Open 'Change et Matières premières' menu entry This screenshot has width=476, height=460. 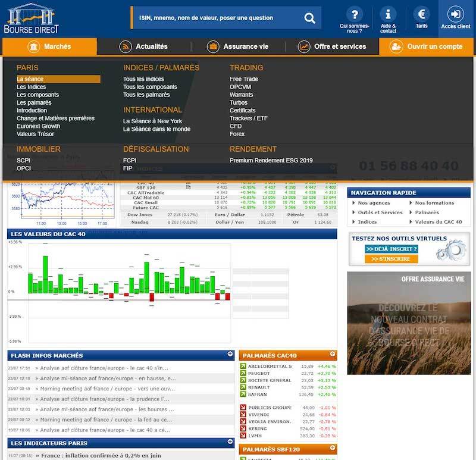click(x=55, y=118)
